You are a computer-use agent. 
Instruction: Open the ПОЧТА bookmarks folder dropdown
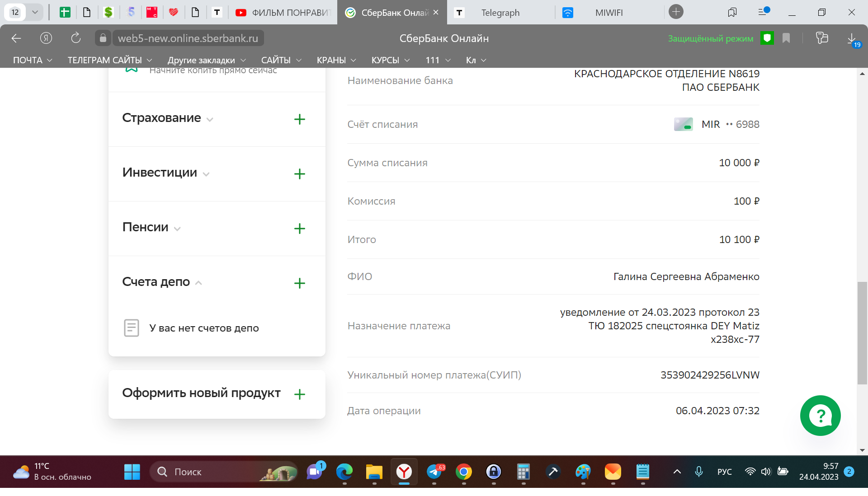(x=33, y=60)
